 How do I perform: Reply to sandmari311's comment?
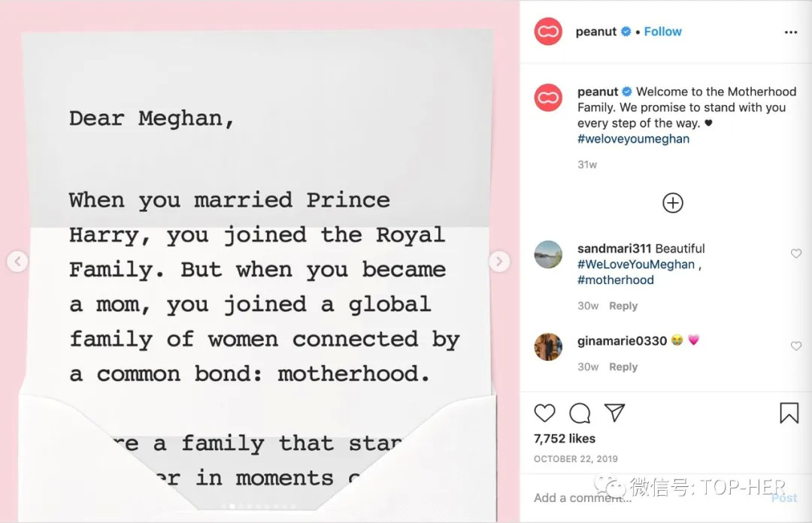pyautogui.click(x=623, y=306)
